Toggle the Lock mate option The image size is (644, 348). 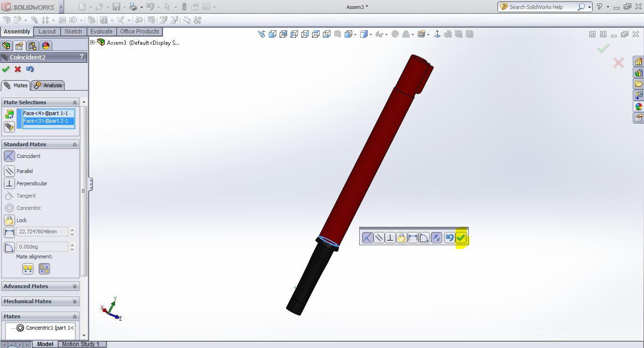(9, 220)
